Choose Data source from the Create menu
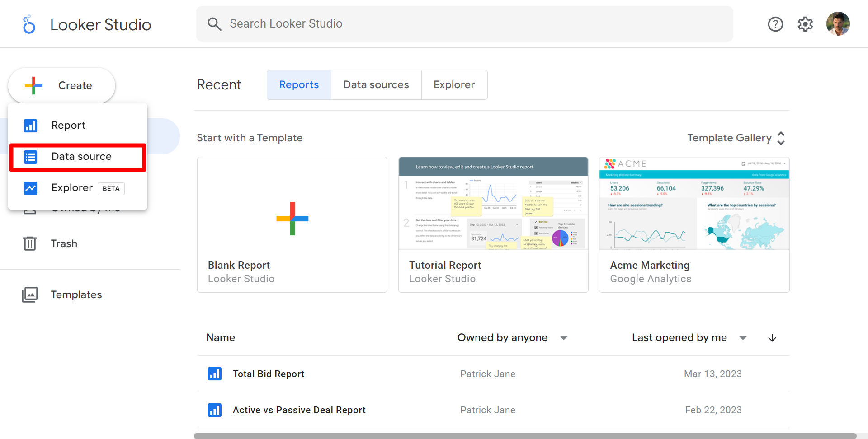This screenshot has height=439, width=868. click(x=78, y=157)
